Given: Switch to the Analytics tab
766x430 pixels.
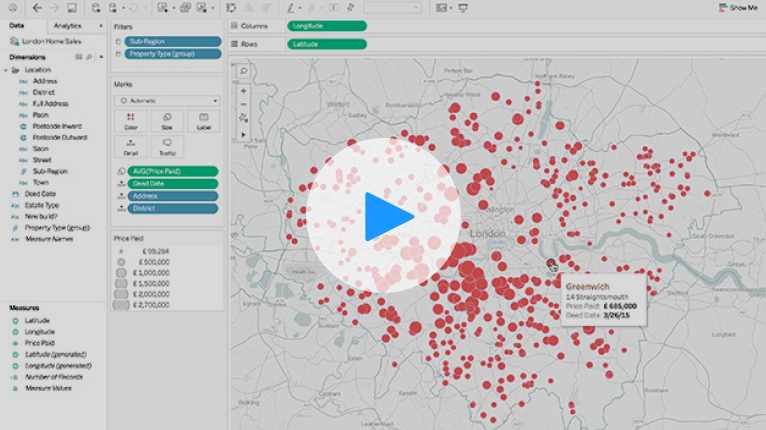Looking at the screenshot, I should point(68,25).
